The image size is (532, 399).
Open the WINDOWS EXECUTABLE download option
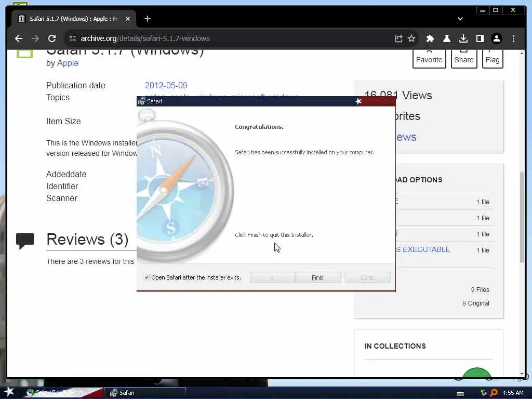[423, 250]
